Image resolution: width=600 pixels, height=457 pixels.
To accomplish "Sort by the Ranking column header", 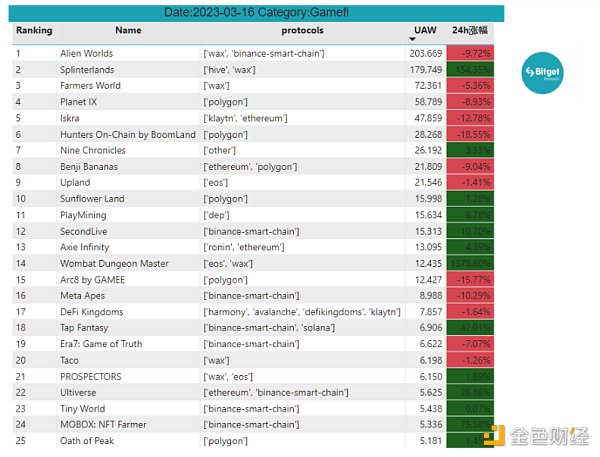I will (34, 31).
